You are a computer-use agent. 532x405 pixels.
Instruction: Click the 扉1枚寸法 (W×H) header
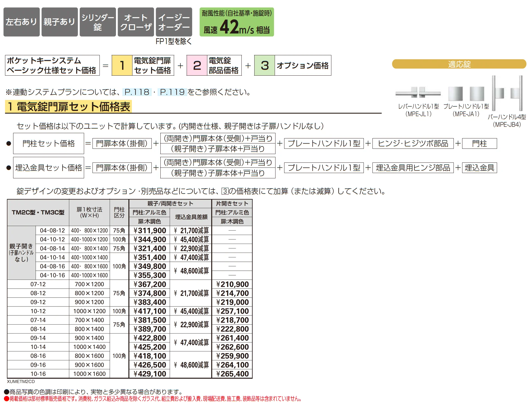point(89,212)
